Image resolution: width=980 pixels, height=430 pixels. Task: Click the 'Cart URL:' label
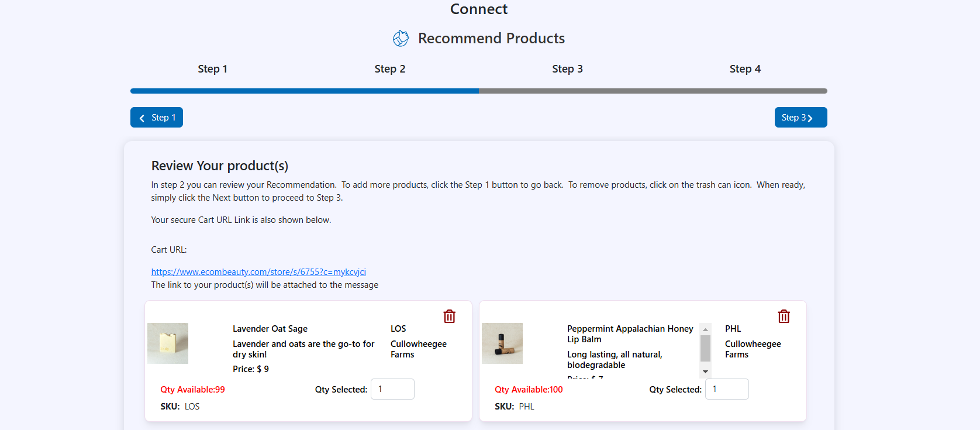click(169, 250)
